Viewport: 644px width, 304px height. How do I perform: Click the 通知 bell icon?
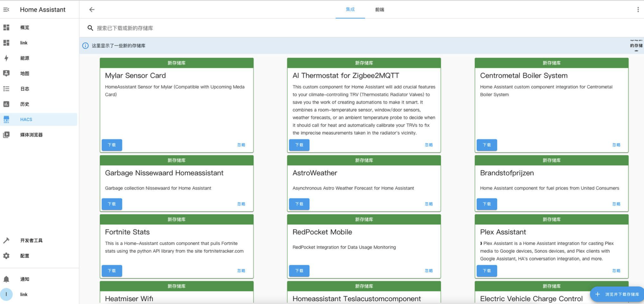pos(6,279)
